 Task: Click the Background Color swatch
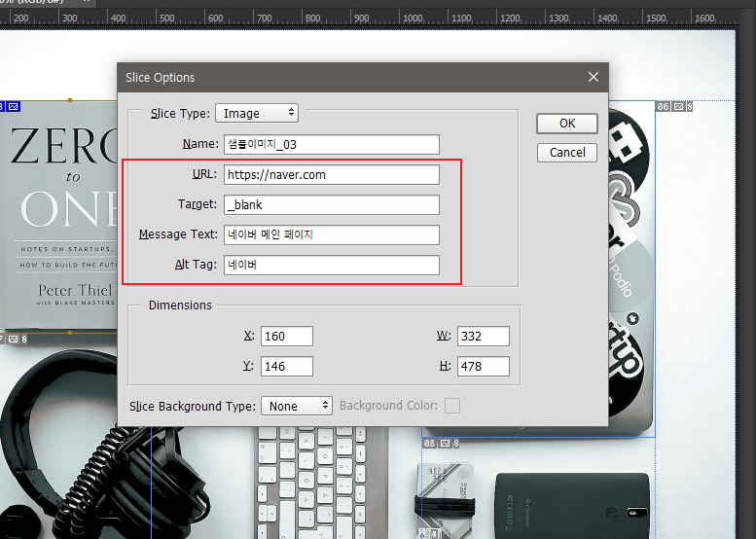pos(452,406)
